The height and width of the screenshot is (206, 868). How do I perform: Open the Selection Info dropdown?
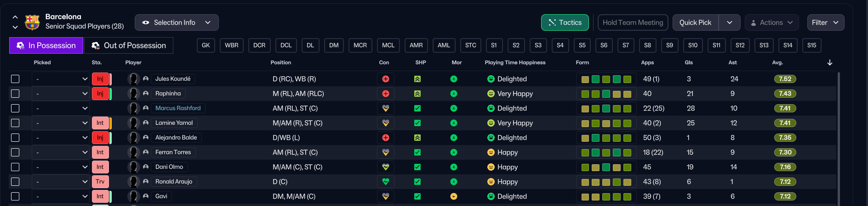click(177, 22)
